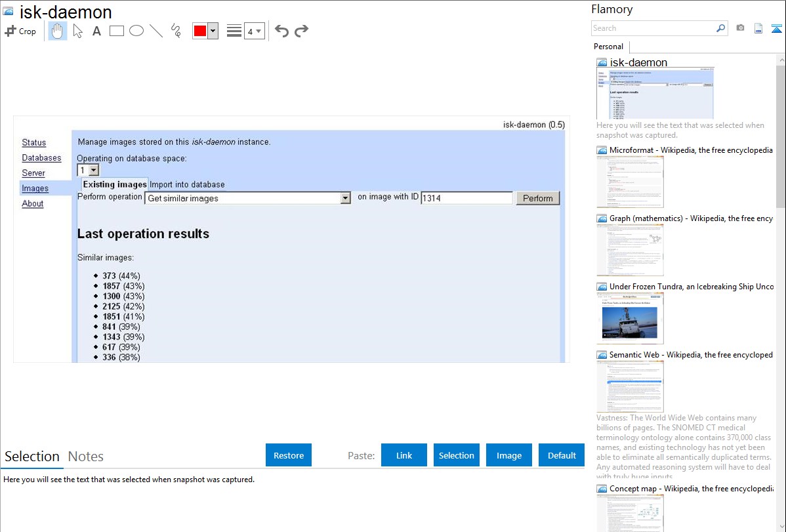
Task: Click similar image result 1857
Action: [x=124, y=286]
